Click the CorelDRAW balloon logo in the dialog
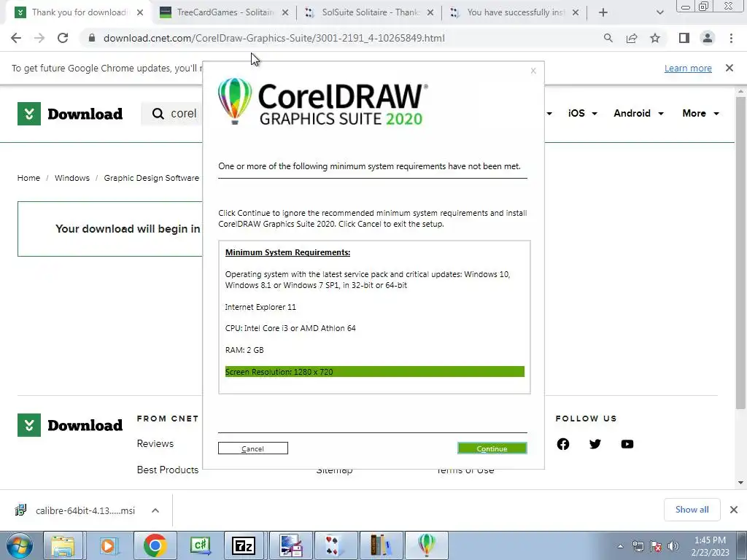 point(235,101)
